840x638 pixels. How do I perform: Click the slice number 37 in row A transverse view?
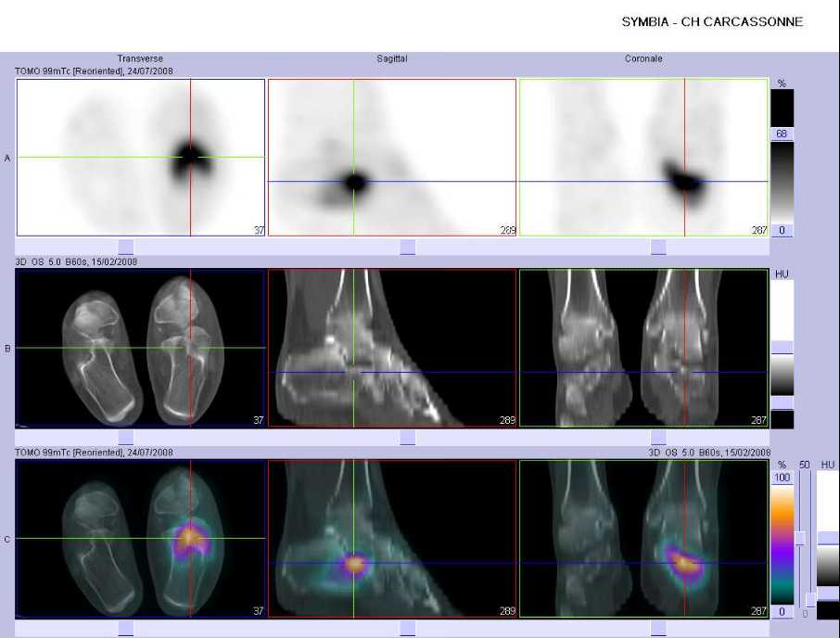click(x=259, y=230)
